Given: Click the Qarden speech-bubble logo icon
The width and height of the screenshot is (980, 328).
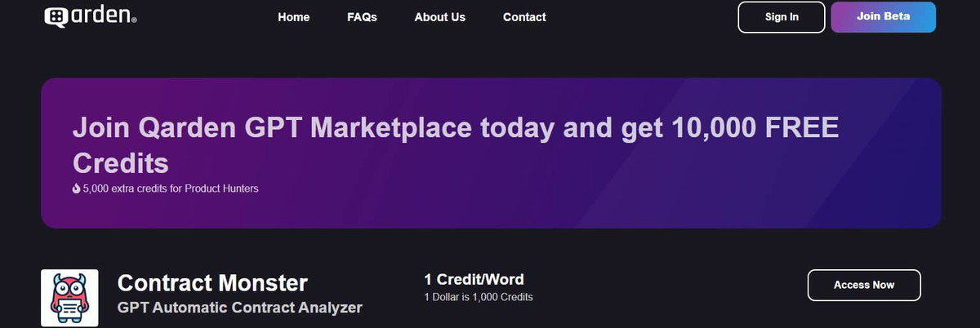Looking at the screenshot, I should (x=56, y=16).
